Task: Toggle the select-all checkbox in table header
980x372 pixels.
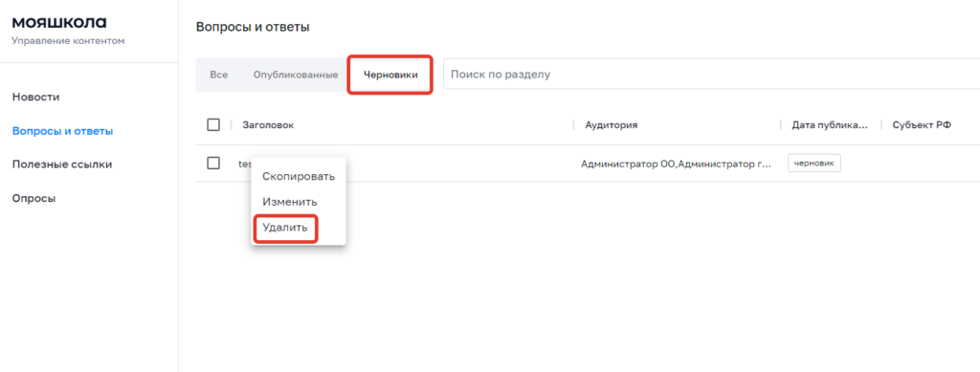Action: point(213,125)
